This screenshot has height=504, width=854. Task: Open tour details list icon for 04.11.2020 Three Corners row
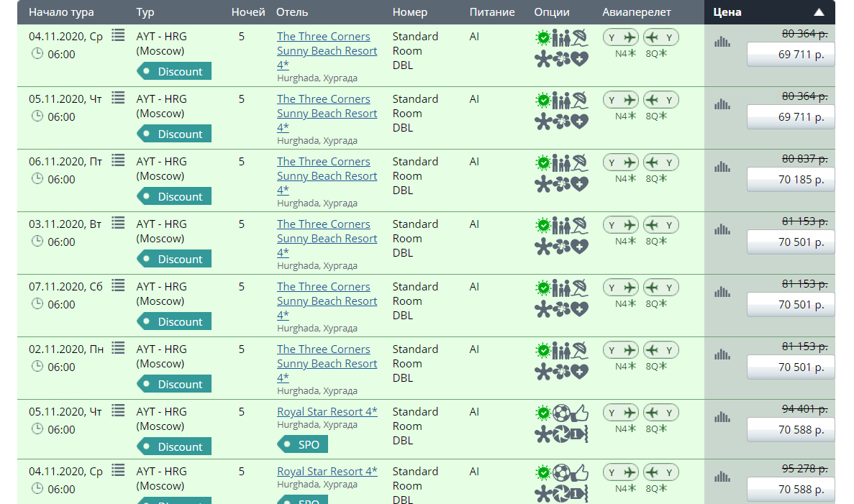[x=118, y=35]
